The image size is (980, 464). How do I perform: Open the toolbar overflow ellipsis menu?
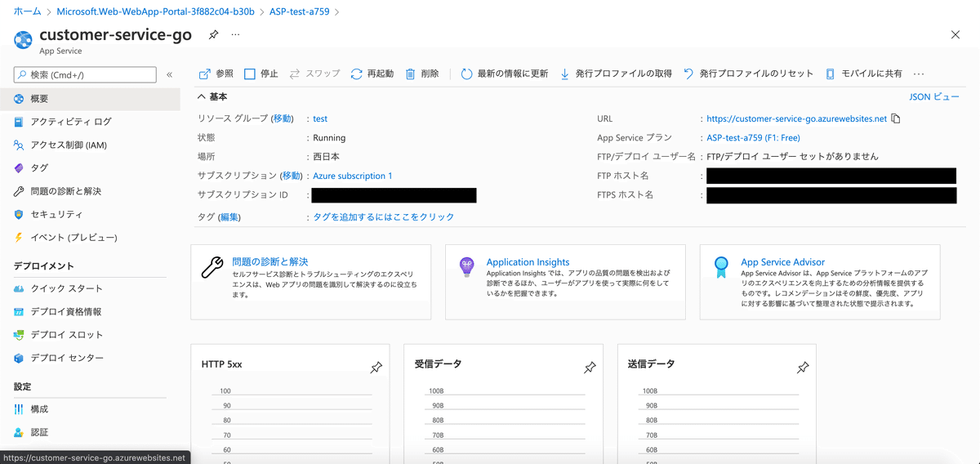(919, 74)
